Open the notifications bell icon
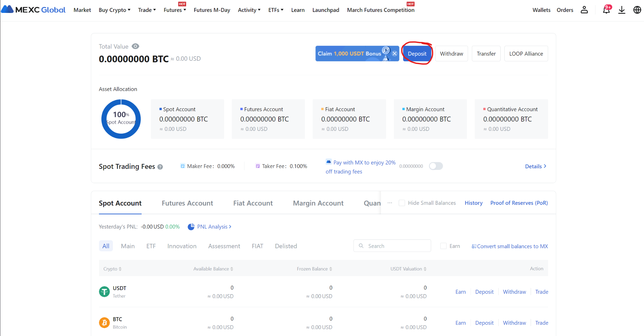Viewport: 644px width, 336px height. click(606, 10)
